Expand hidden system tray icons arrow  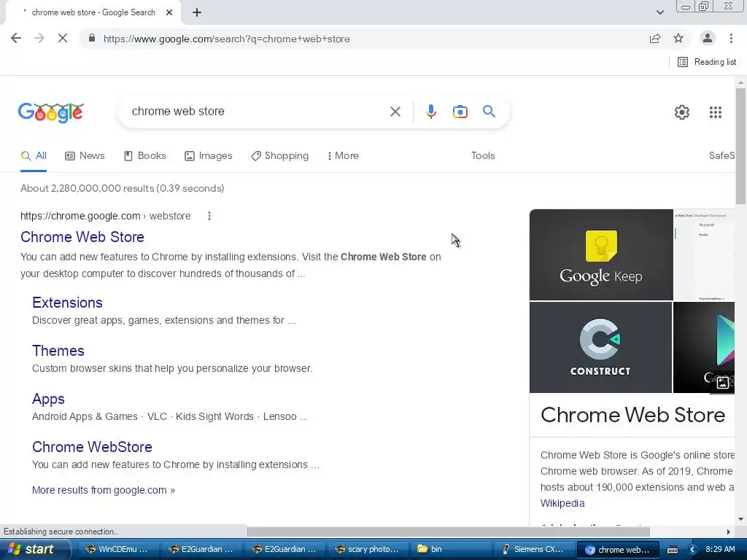[692, 550]
